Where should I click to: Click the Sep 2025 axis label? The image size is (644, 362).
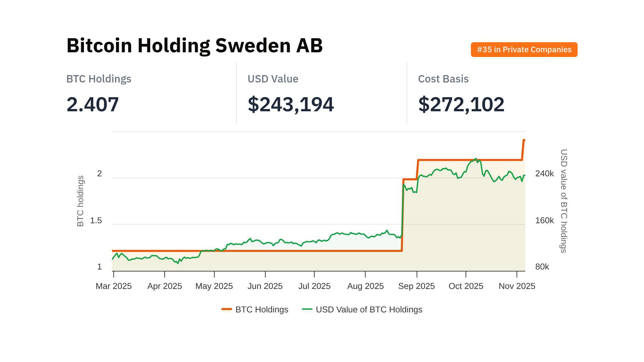(x=416, y=286)
